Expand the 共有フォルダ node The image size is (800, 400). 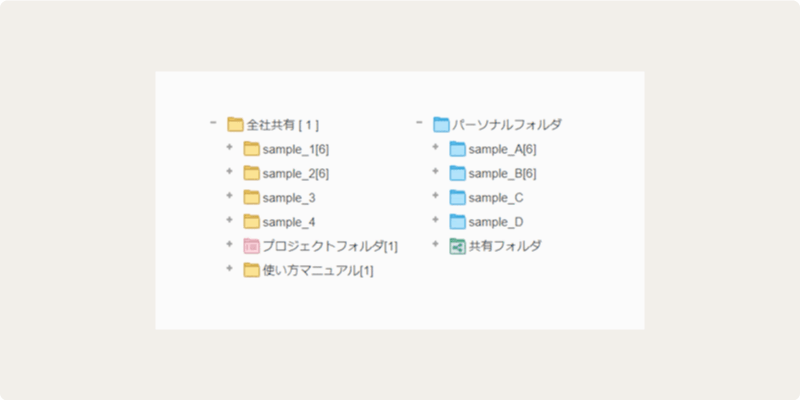(435, 245)
